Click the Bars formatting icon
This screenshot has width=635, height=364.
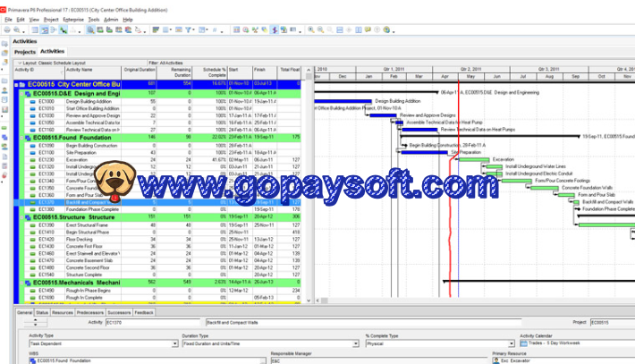pos(156,30)
